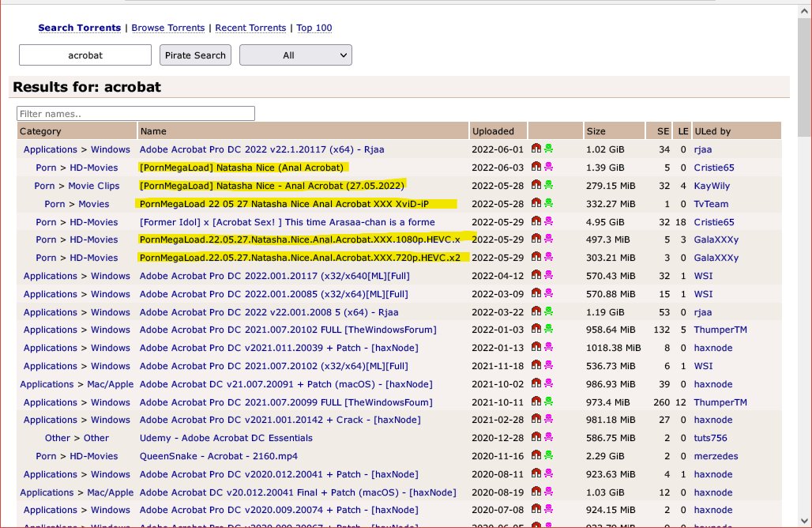The width and height of the screenshot is (812, 528).
Task: Click green skull icon in the 2022-01-03 ThumperTM row
Action: click(x=548, y=329)
